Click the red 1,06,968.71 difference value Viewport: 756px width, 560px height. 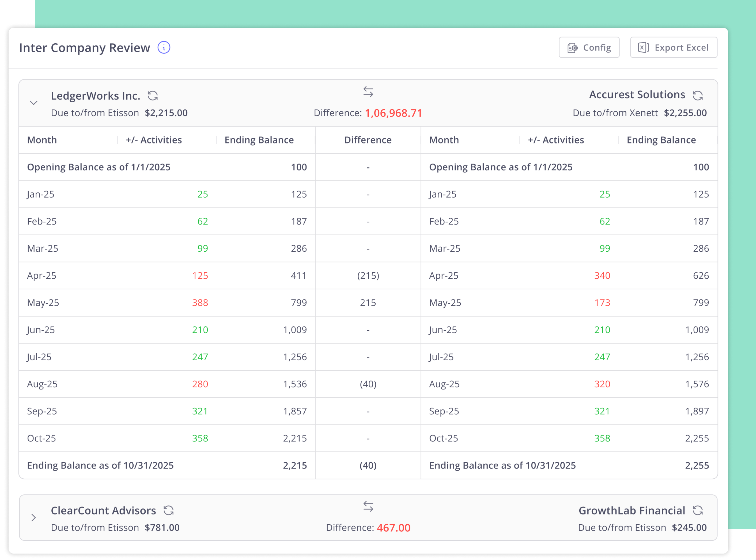pos(393,113)
